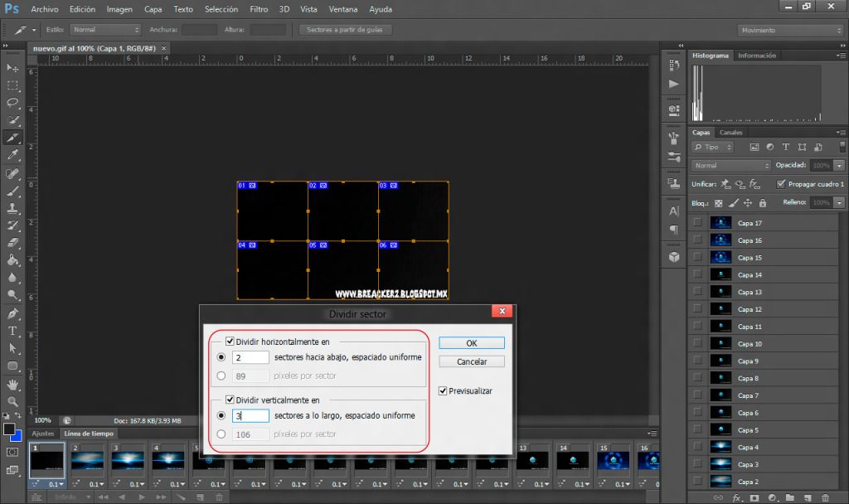Screen dimensions: 849x504
Task: Click the lock all padlock icon
Action: (x=763, y=203)
